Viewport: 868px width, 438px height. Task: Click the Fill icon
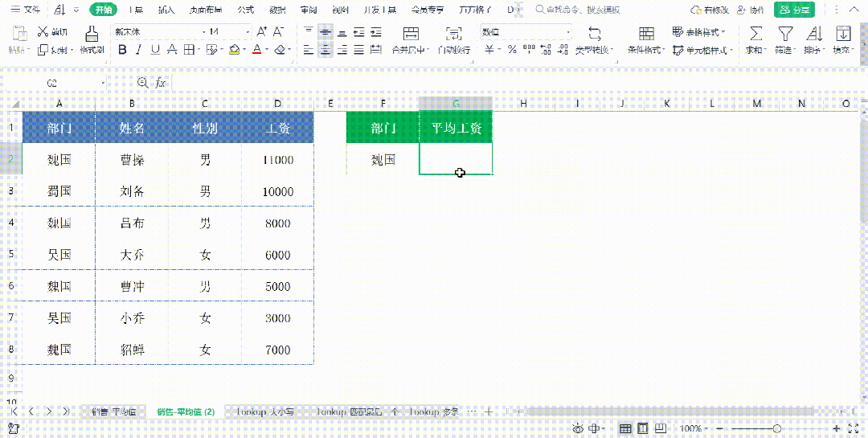(843, 33)
